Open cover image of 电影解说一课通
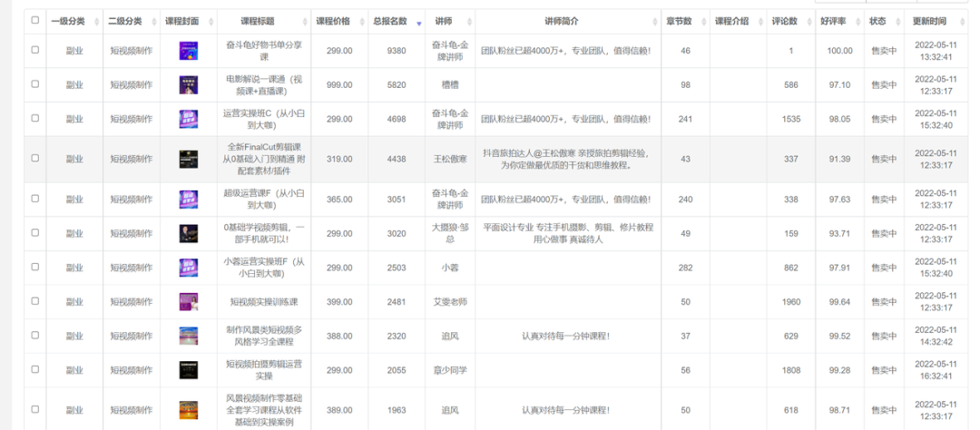 point(188,85)
